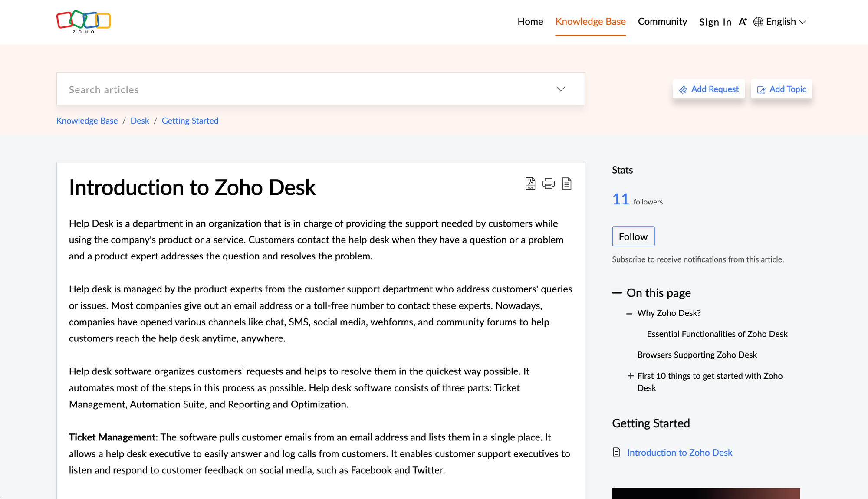Screen dimensions: 868x499
Task: Collapse the On this page section
Action: [617, 293]
